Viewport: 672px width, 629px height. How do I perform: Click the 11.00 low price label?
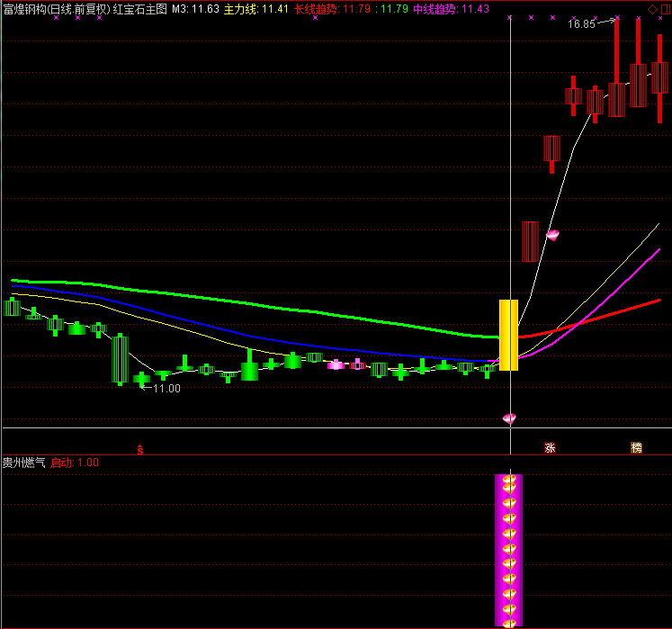166,389
